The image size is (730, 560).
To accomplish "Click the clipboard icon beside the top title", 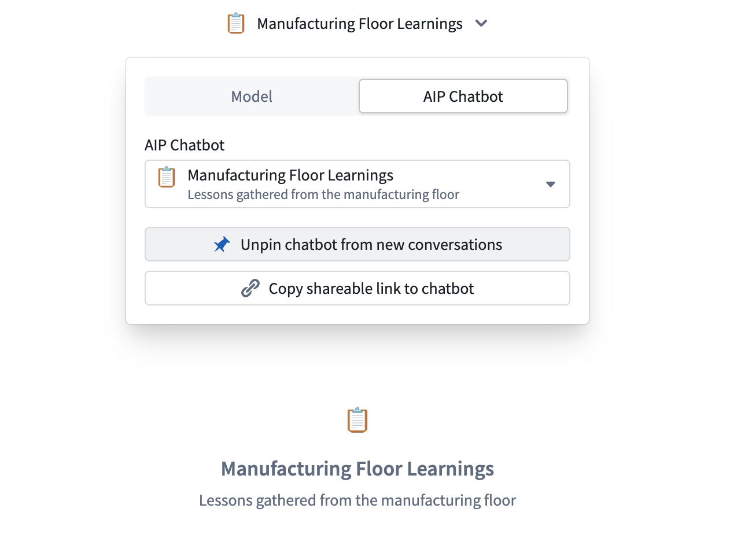I will tap(235, 23).
